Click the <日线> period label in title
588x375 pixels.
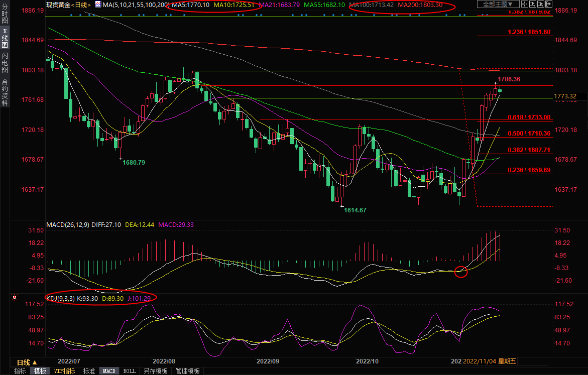pos(81,5)
